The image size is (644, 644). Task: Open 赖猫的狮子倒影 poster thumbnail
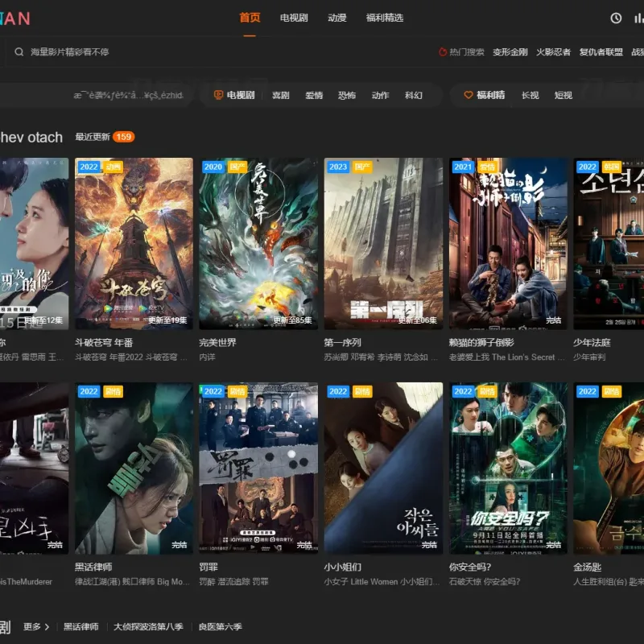point(508,244)
